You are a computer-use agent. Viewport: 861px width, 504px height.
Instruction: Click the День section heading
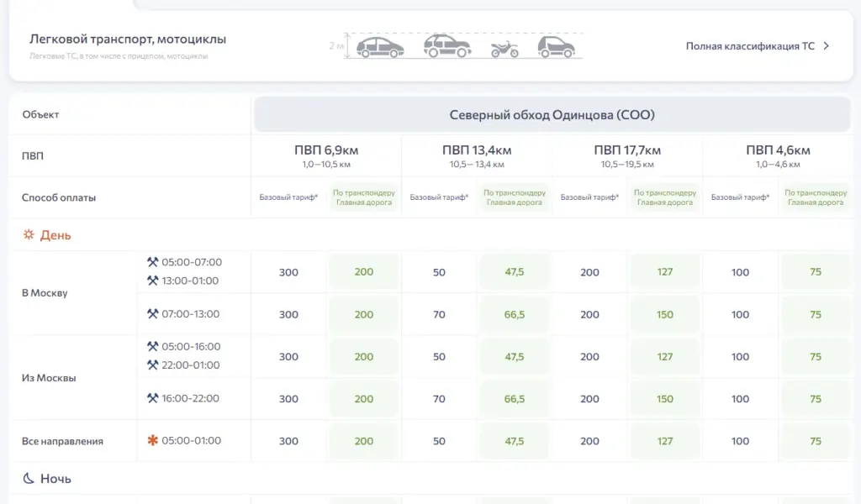point(55,234)
